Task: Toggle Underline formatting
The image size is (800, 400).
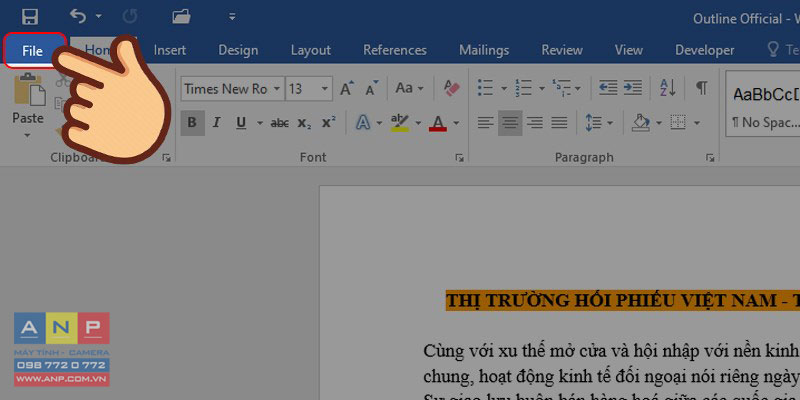Action: tap(241, 122)
